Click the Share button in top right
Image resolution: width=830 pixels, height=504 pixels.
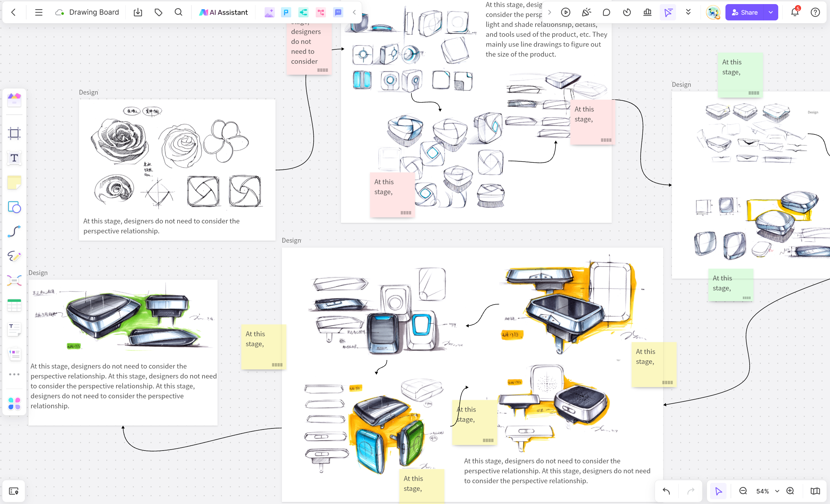pos(750,12)
